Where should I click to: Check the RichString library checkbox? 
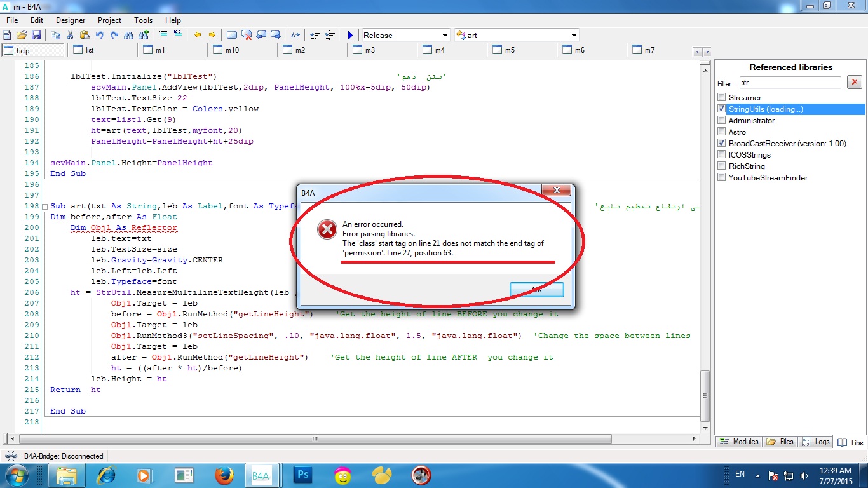coord(721,166)
